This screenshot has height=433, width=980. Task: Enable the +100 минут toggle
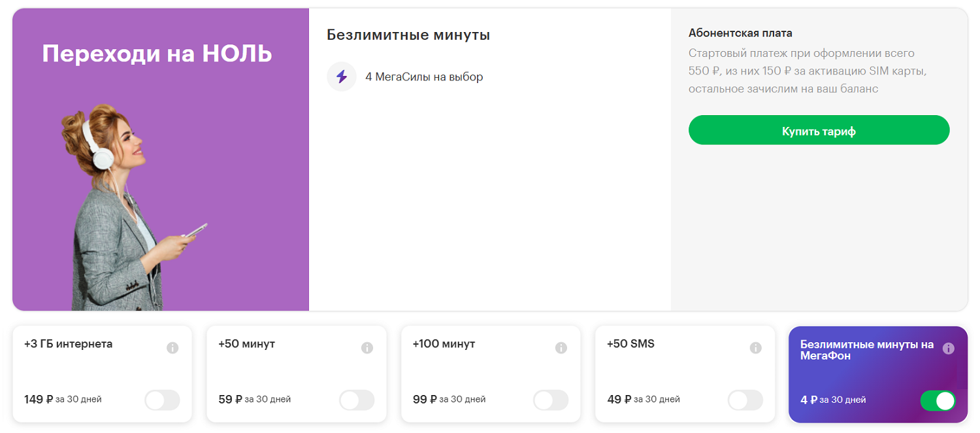click(551, 400)
